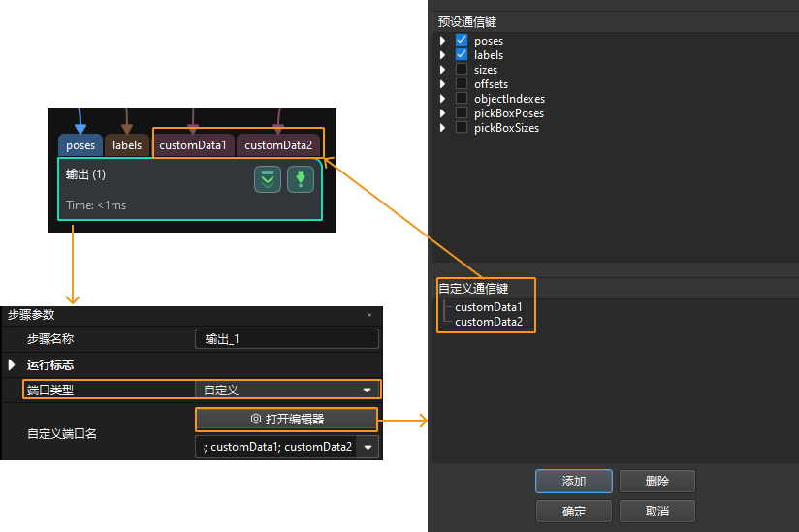This screenshot has width=799, height=532.
Task: Expand the 运行标志 section
Action: pyautogui.click(x=12, y=365)
